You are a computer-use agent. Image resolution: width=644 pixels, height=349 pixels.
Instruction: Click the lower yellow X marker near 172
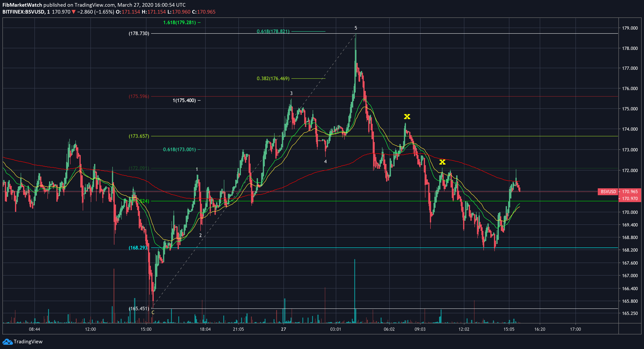tap(442, 162)
